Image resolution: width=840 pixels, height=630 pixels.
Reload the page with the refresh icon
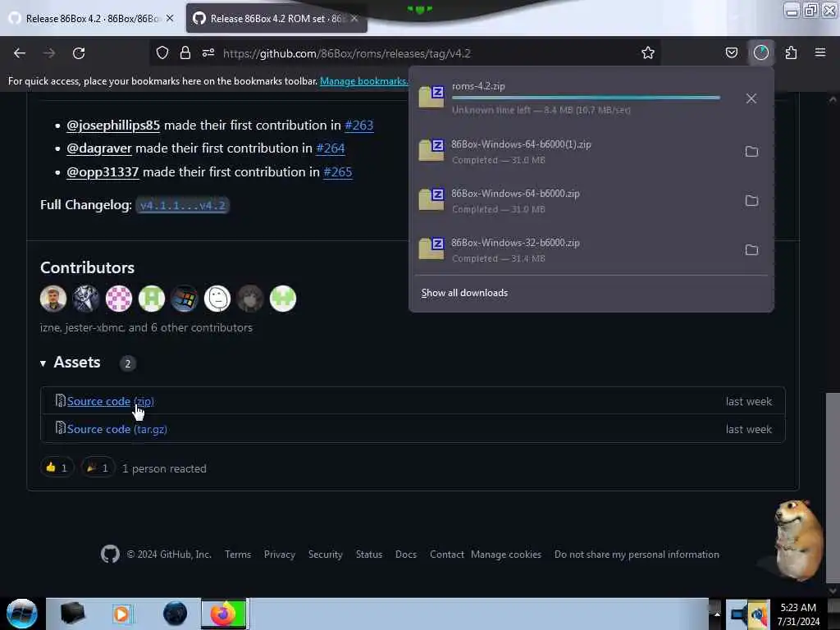click(x=79, y=53)
